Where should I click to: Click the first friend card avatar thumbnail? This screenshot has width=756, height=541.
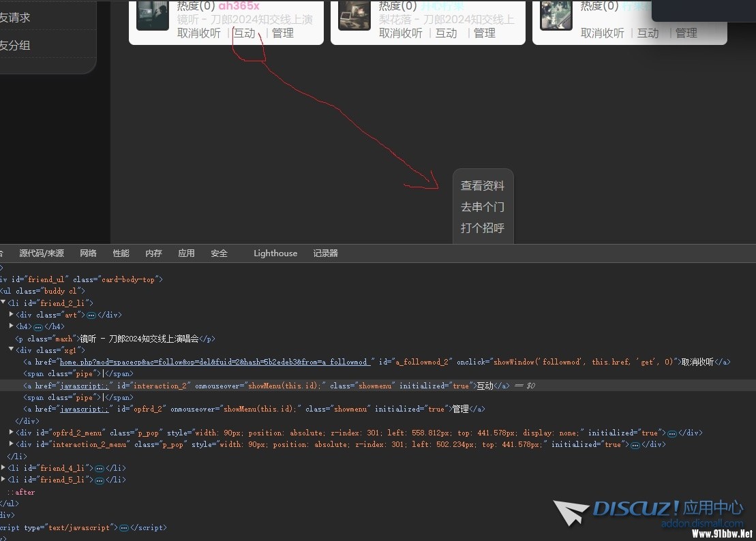(x=152, y=15)
